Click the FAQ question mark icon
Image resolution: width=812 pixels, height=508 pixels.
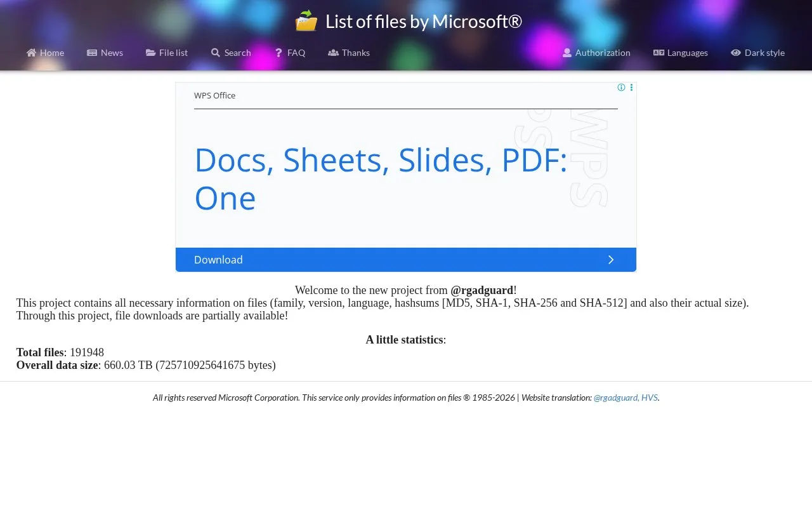pos(278,53)
